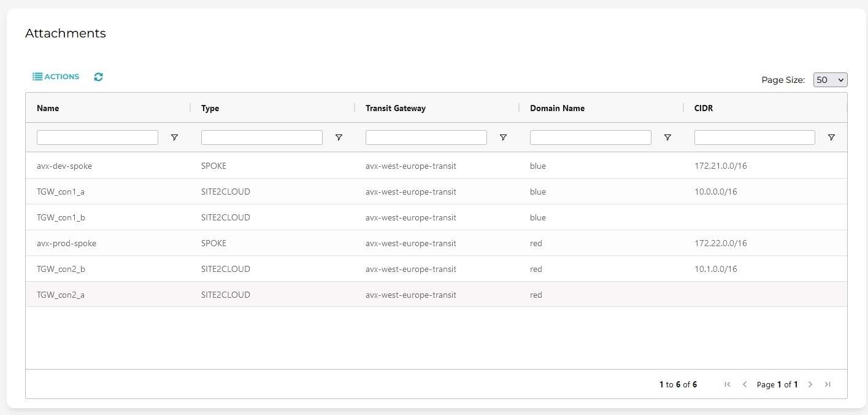Screen dimensions: 868x415
Task: Select the TGW_con1_b row name
Action: 61,217
